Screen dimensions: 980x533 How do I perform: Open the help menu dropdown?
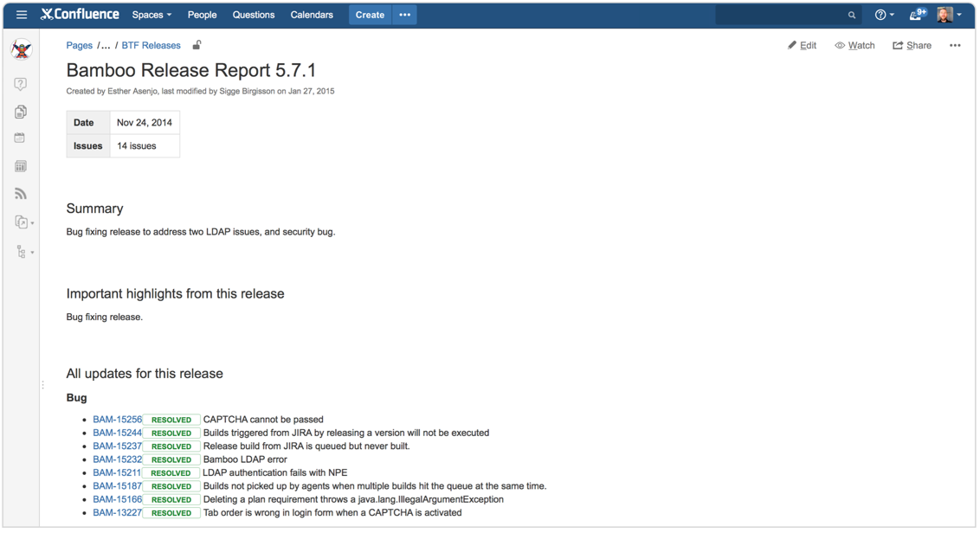click(885, 15)
